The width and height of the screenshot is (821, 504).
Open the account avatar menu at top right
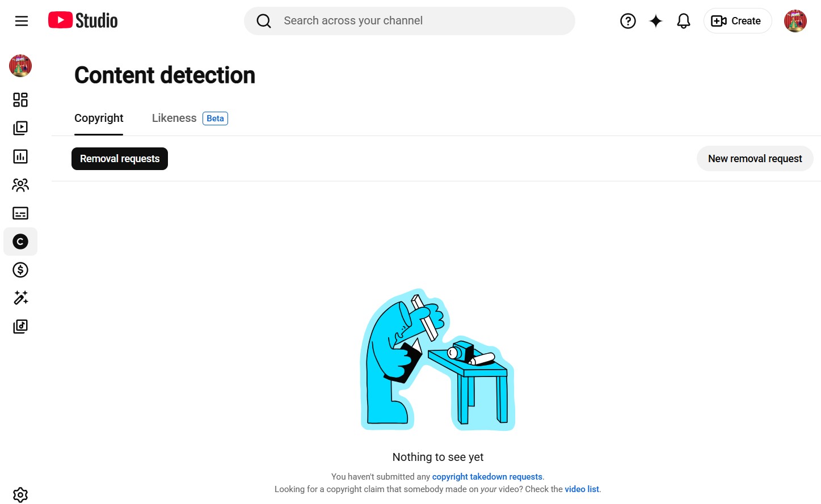click(795, 21)
